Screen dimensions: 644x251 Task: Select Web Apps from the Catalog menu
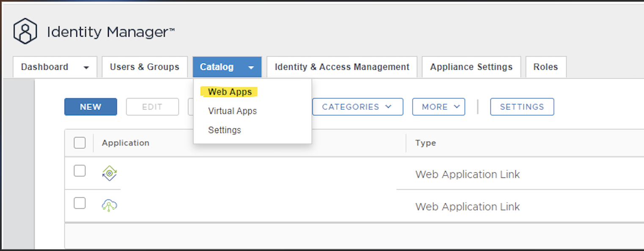[230, 92]
